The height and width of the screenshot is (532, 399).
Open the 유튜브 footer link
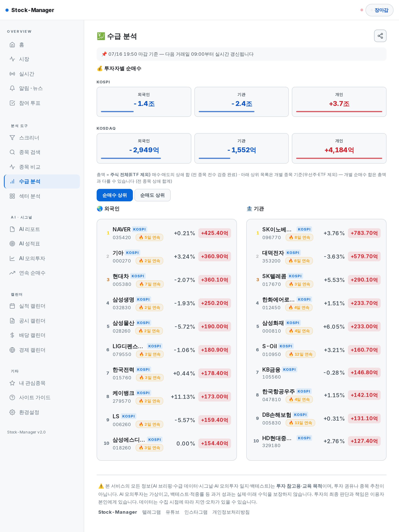click(173, 512)
